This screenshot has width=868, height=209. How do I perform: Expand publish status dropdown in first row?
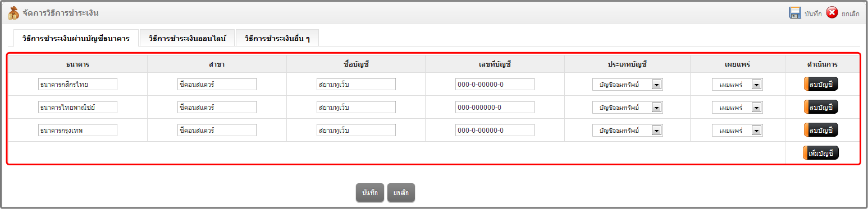tap(737, 85)
